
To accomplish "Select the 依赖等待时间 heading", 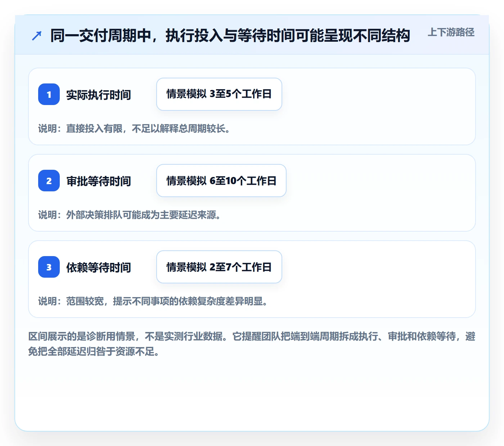I will coord(99,267).
